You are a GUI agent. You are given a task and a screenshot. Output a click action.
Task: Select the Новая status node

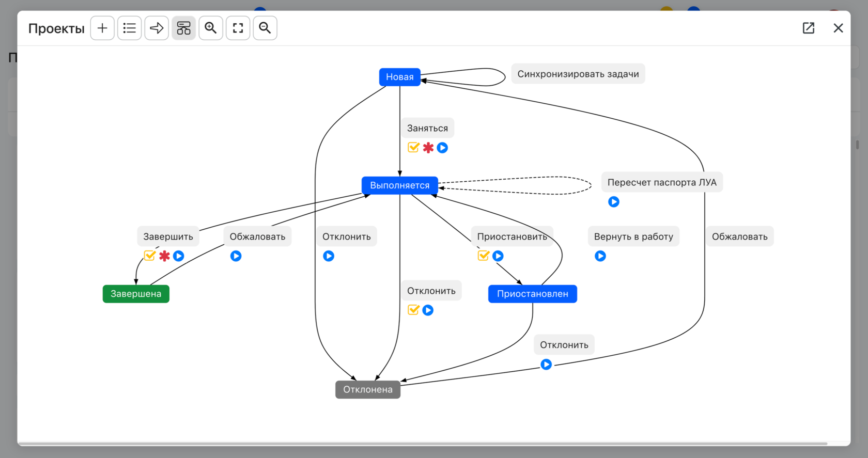click(400, 77)
